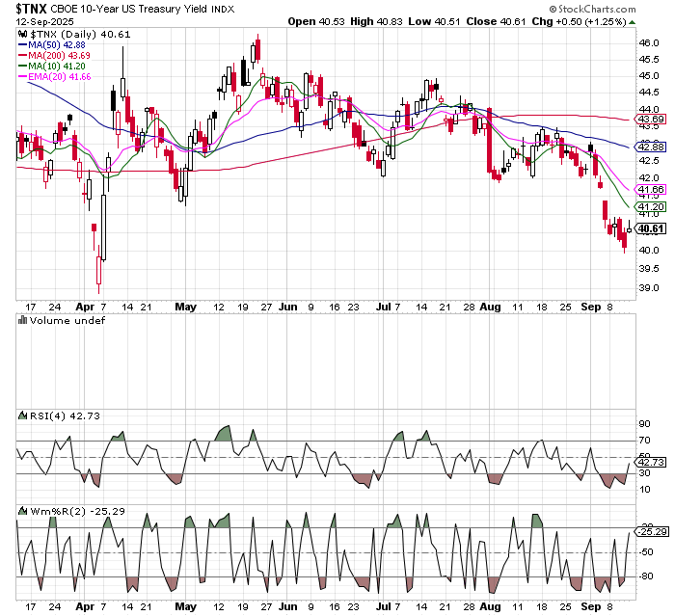Click the High 40.83 value
The image size is (675, 616).
[x=376, y=21]
